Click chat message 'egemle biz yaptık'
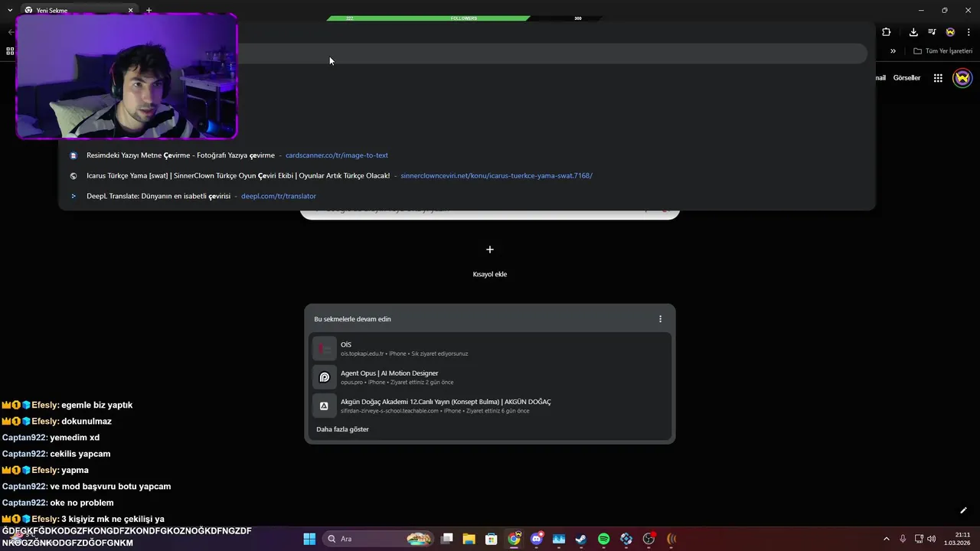The image size is (980, 551). point(97,405)
